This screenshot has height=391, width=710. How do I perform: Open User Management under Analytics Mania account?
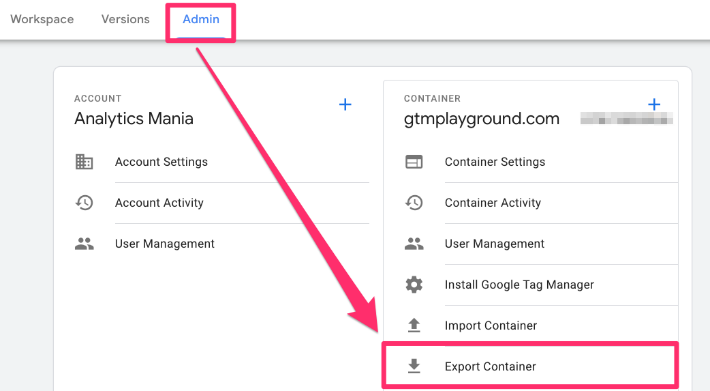164,243
